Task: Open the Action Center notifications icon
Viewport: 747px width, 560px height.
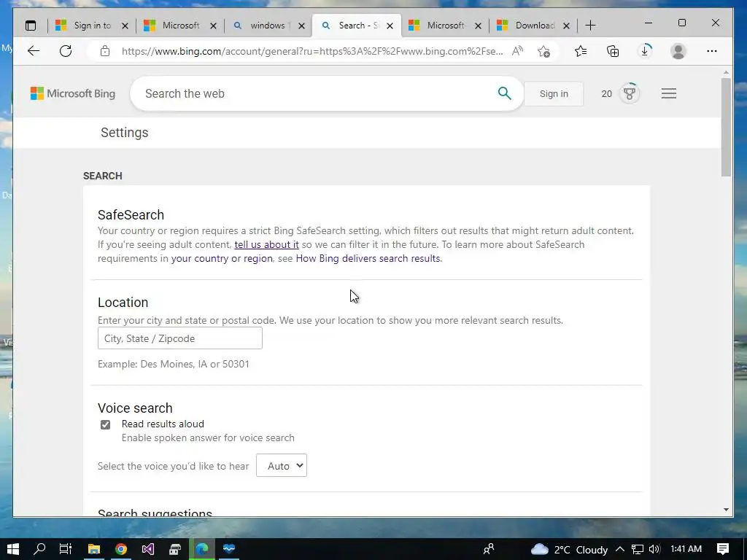Action: (723, 549)
